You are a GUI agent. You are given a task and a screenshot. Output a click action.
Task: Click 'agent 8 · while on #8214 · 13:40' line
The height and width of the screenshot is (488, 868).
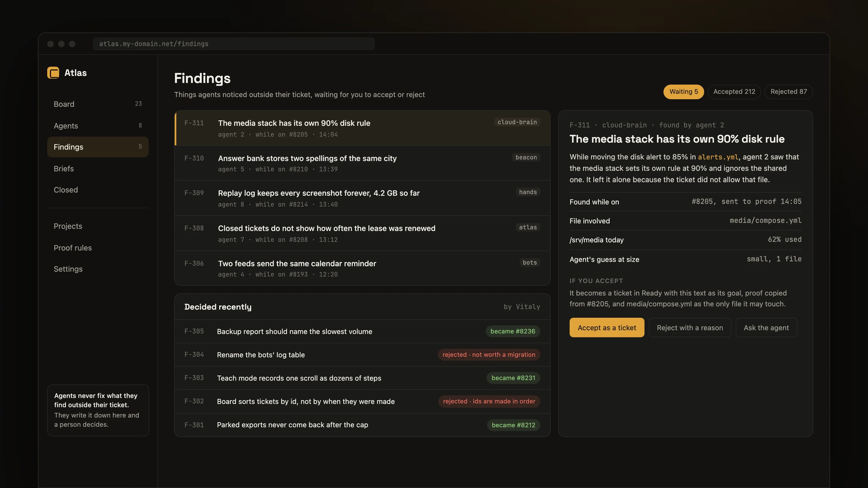(x=278, y=204)
